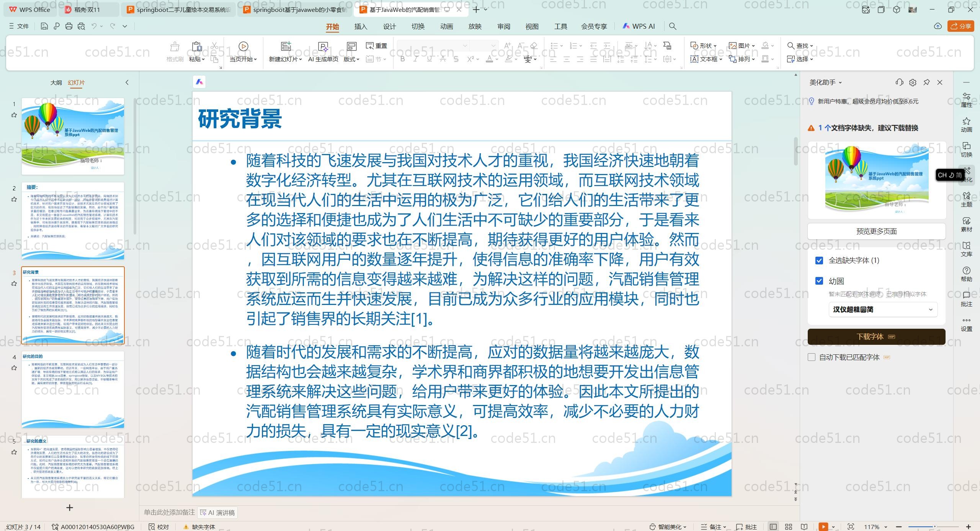Click the search magnifier in ribbon tabs
Image resolution: width=980 pixels, height=531 pixels.
pyautogui.click(x=672, y=26)
